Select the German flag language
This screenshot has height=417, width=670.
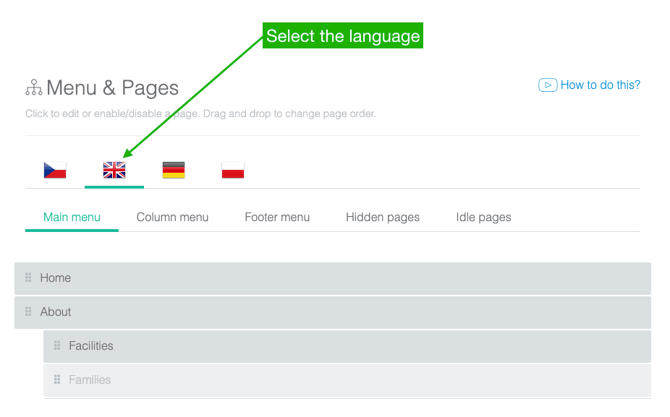pos(173,170)
